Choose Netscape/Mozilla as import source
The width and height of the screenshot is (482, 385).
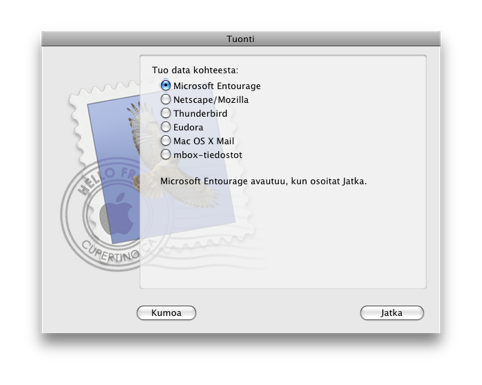pyautogui.click(x=166, y=99)
